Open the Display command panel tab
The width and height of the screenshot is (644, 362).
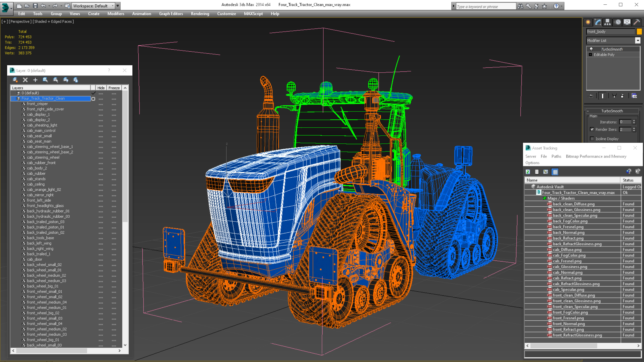[x=627, y=22]
